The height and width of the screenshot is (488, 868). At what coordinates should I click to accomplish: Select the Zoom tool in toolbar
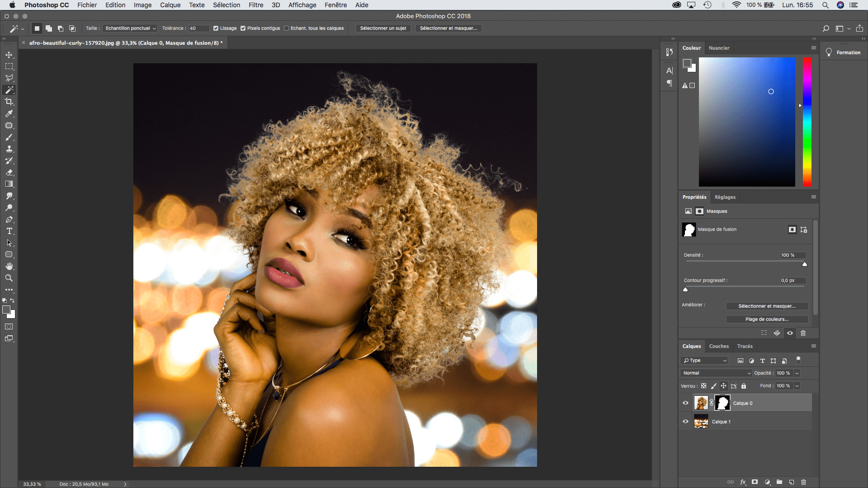coord(9,278)
